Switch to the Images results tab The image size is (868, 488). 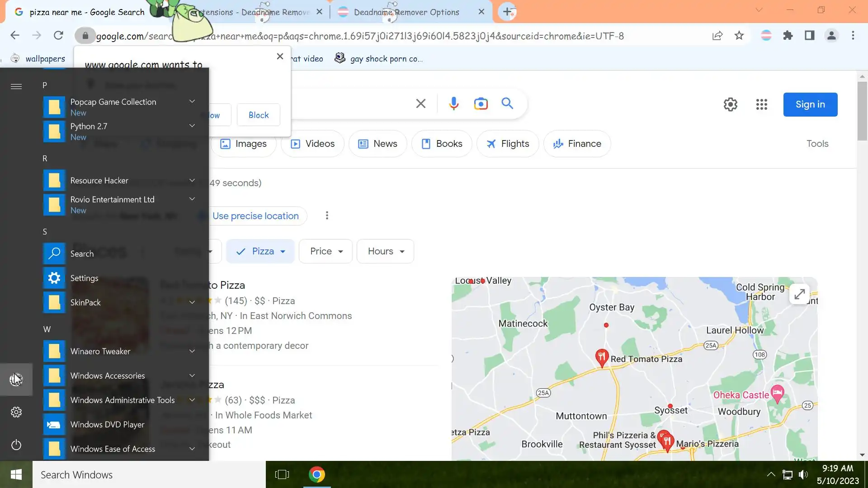click(x=243, y=144)
